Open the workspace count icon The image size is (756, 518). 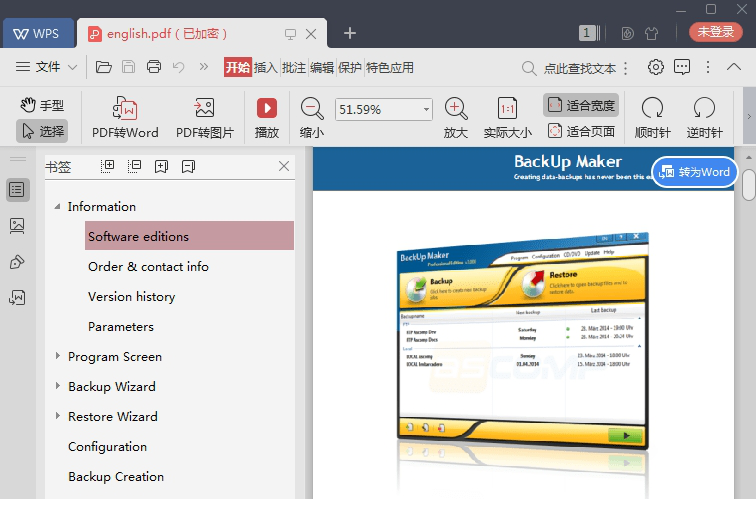point(589,33)
